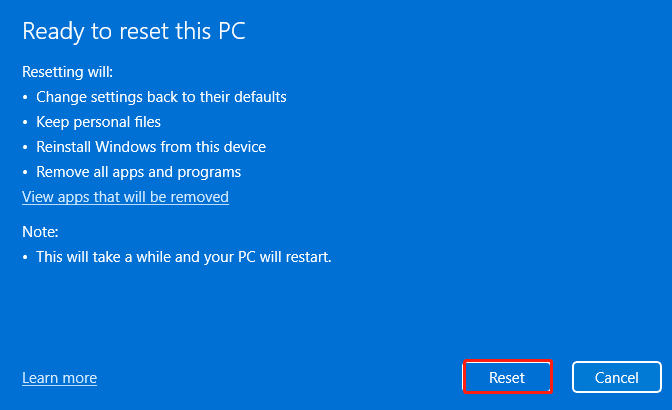Open View apps that will be removed
Image resolution: width=672 pixels, height=410 pixels.
point(125,197)
